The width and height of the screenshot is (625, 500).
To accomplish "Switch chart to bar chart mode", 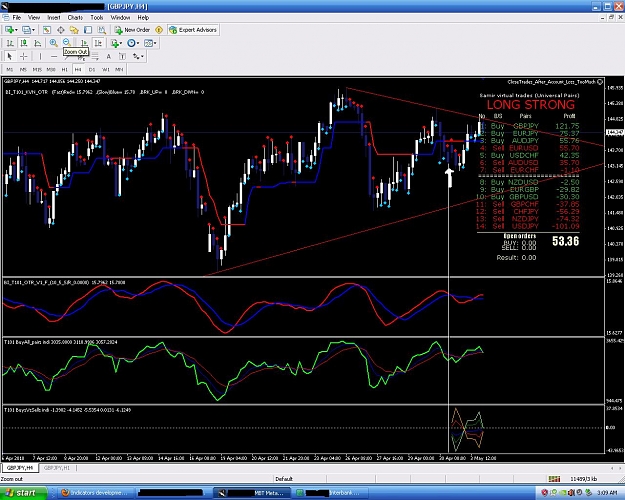I will tap(10, 43).
